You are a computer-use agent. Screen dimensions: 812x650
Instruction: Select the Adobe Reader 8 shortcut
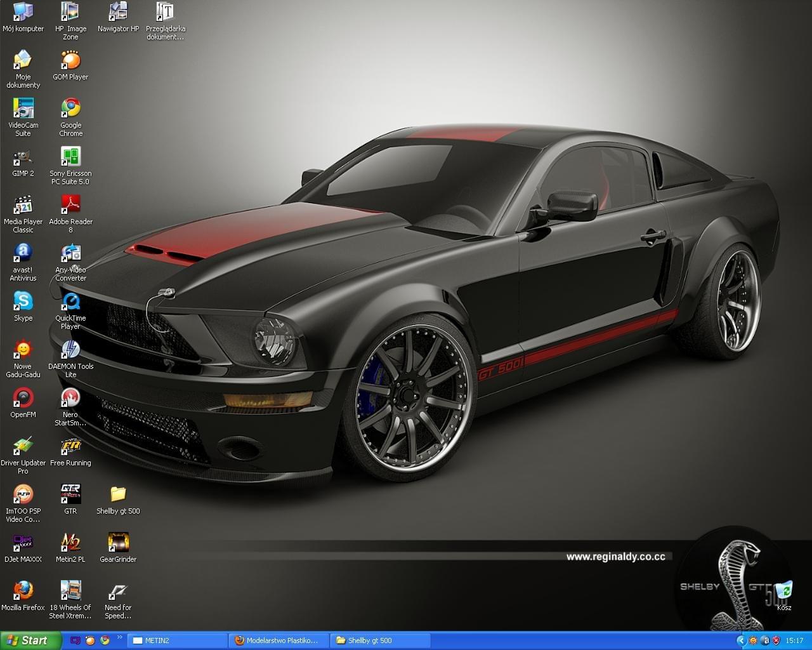coord(70,214)
